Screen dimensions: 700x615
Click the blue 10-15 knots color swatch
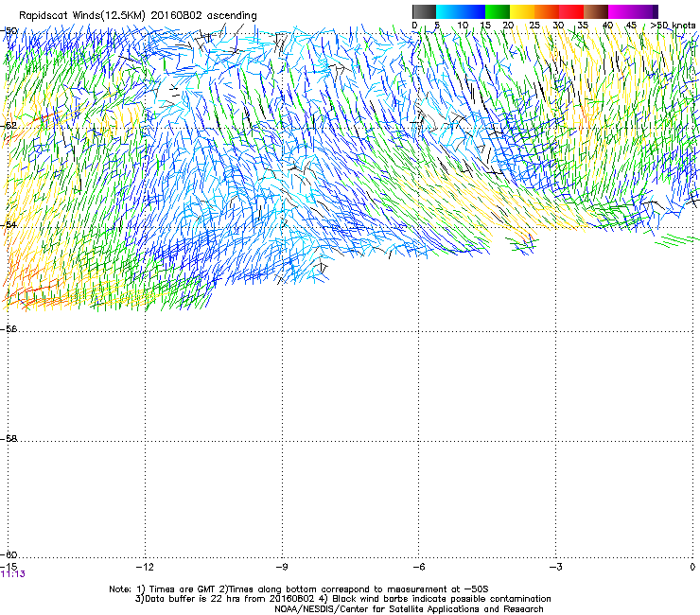473,11
